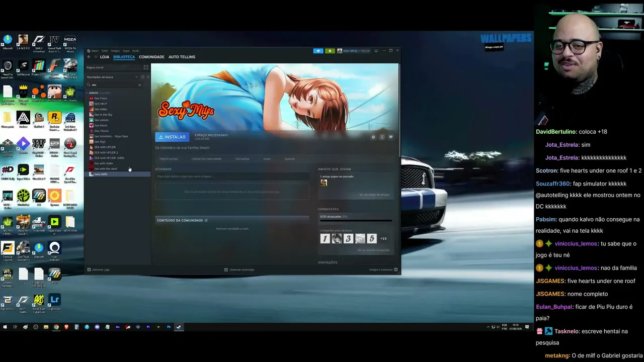The width and height of the screenshot is (644, 362).
Task: Open Amigos e conversas
Action: [x=383, y=269]
